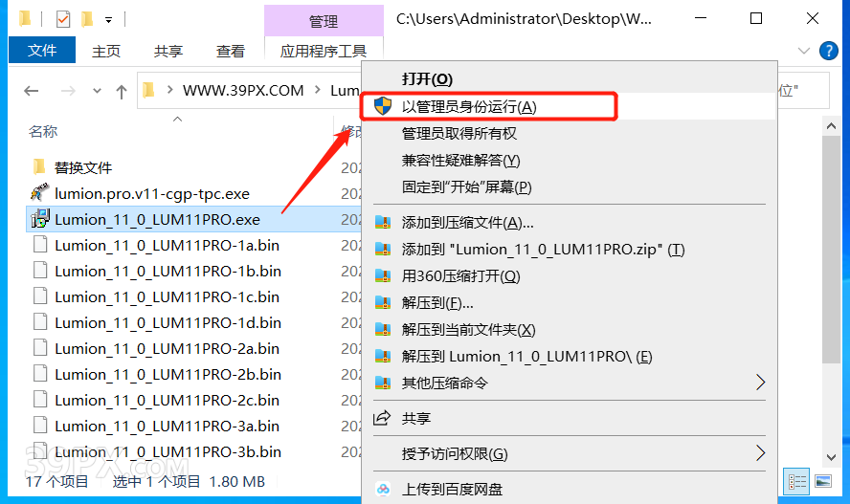
Task: Click the lumion.pro.v11-cgp-tpc.exe file icon
Action: click(39, 193)
